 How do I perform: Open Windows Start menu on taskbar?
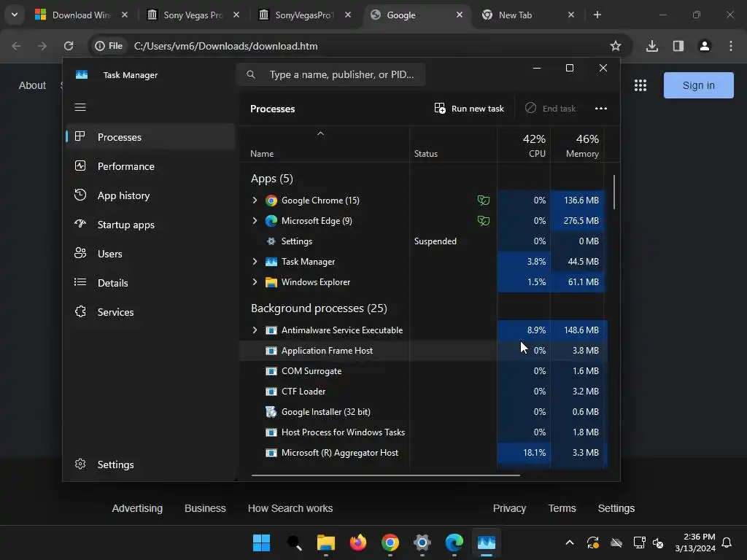261,542
